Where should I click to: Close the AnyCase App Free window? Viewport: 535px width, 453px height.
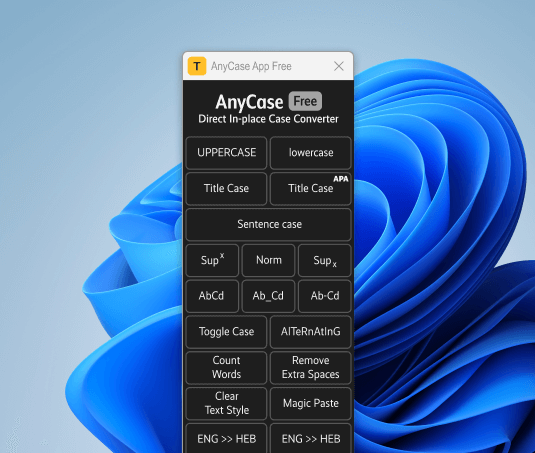click(339, 66)
